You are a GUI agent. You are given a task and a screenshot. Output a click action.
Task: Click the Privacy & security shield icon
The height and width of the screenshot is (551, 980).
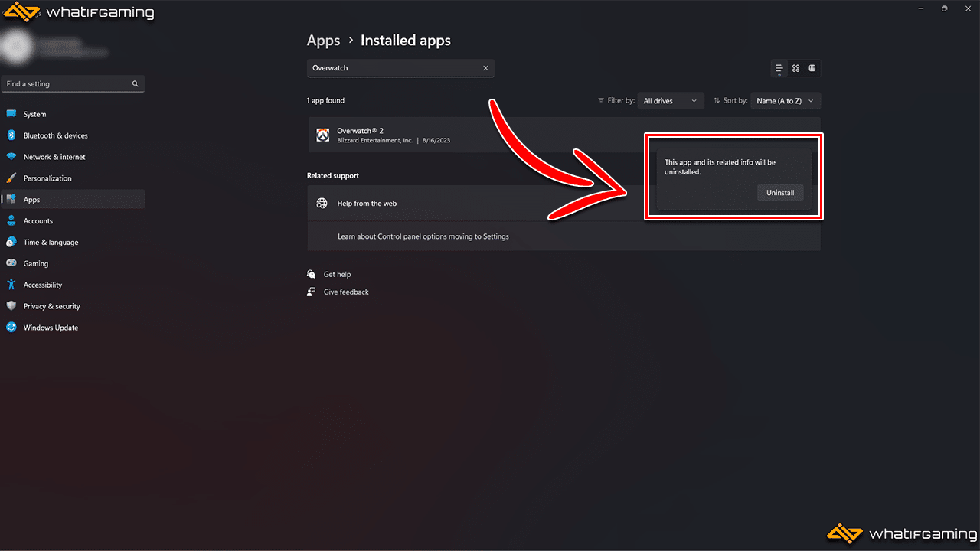click(x=11, y=306)
